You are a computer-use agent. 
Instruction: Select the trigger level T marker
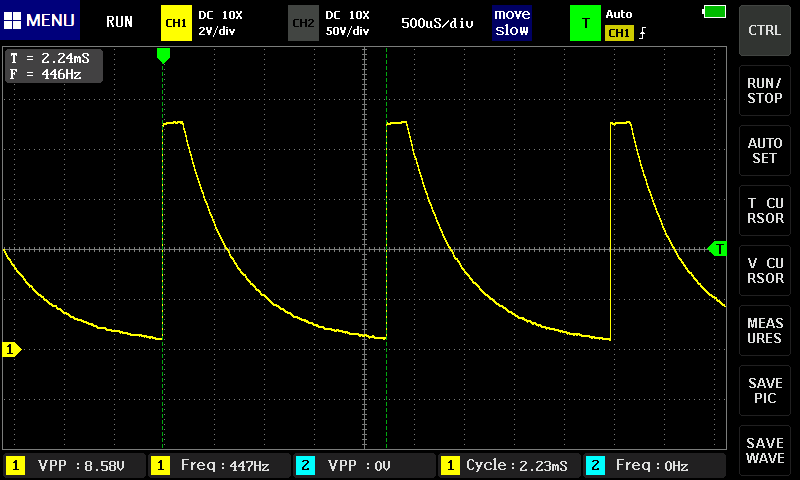(718, 249)
